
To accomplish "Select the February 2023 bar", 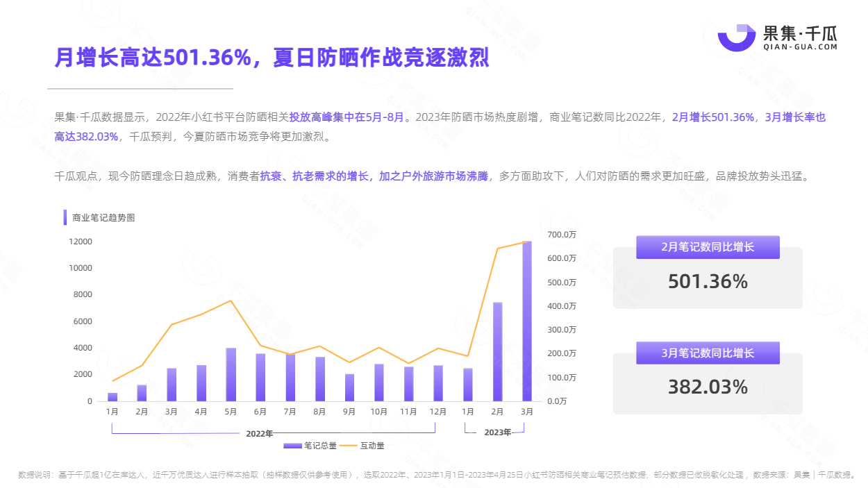I will pos(497,352).
